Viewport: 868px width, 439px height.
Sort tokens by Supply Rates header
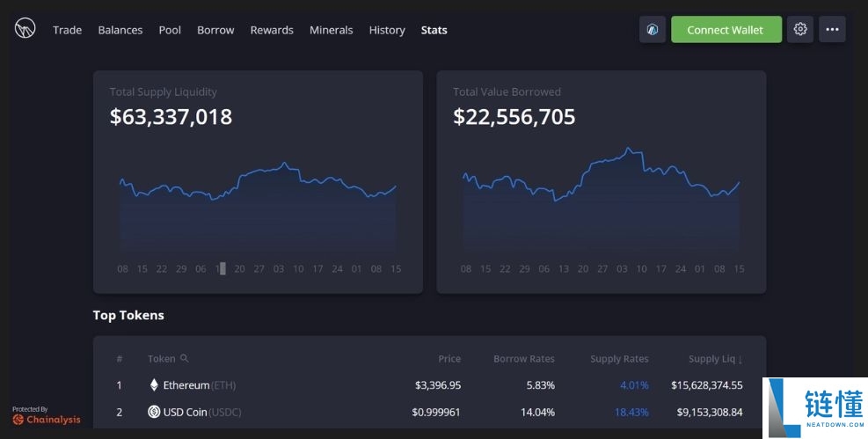(618, 359)
